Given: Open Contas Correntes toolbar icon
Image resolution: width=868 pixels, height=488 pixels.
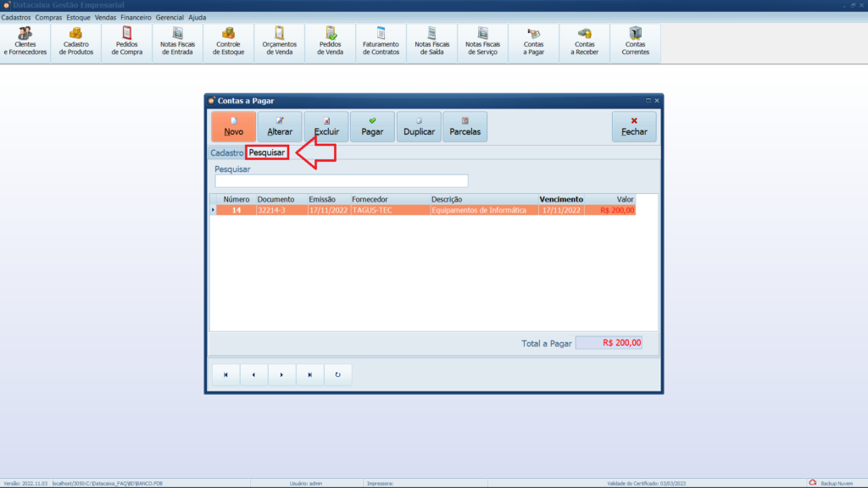Looking at the screenshot, I should pyautogui.click(x=635, y=42).
